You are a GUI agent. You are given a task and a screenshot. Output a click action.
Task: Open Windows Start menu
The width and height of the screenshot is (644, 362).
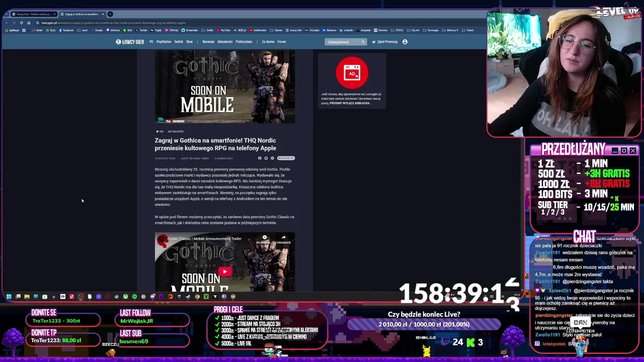coord(9,297)
